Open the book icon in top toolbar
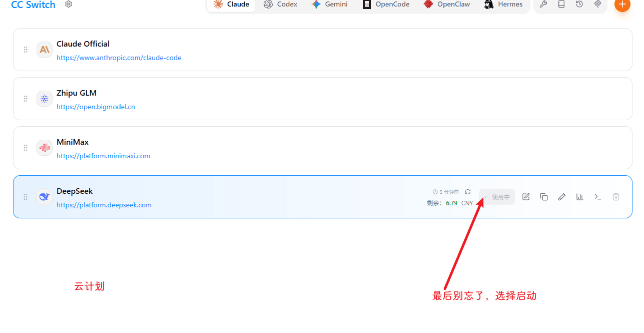This screenshot has width=644, height=333. pyautogui.click(x=561, y=5)
